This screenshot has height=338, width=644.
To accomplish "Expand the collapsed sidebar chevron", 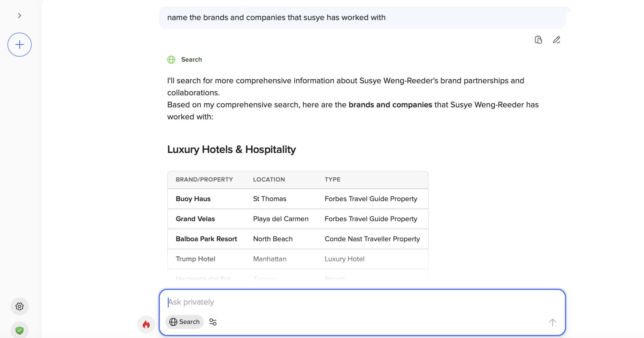I will coord(19,16).
